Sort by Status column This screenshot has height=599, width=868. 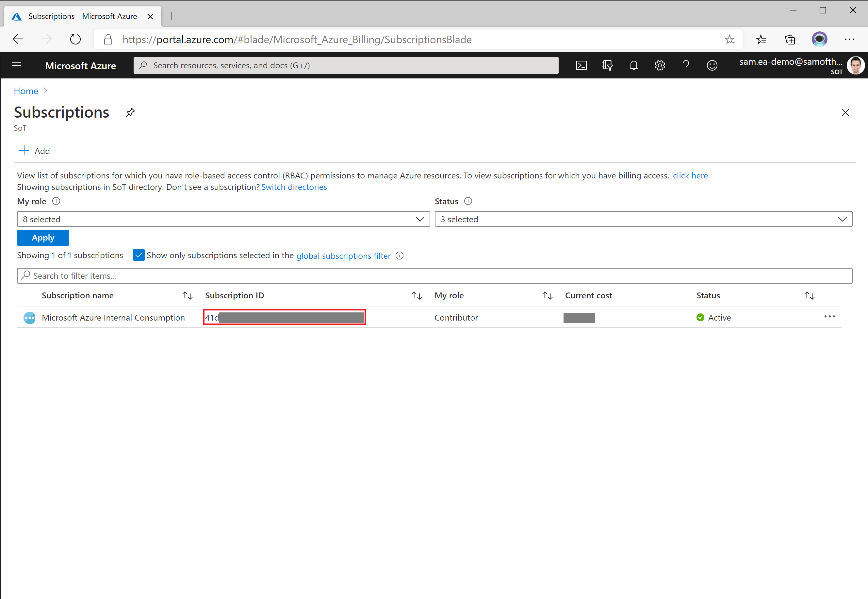click(810, 296)
